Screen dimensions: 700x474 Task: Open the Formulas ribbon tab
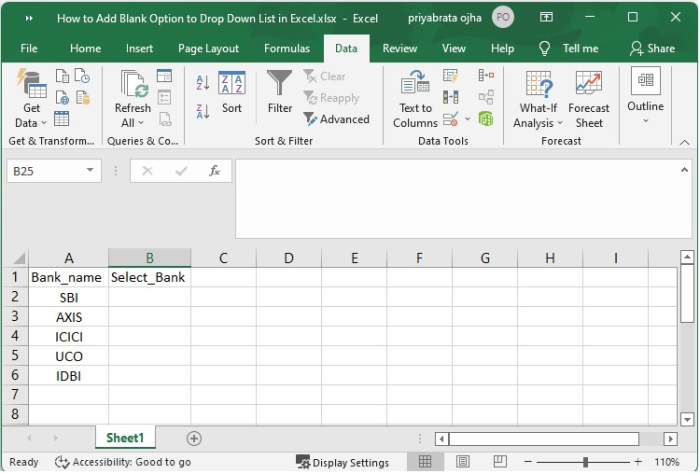coord(286,48)
